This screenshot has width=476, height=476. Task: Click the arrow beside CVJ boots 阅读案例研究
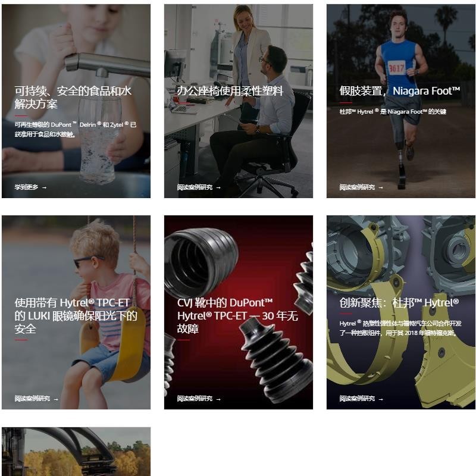pos(218,399)
